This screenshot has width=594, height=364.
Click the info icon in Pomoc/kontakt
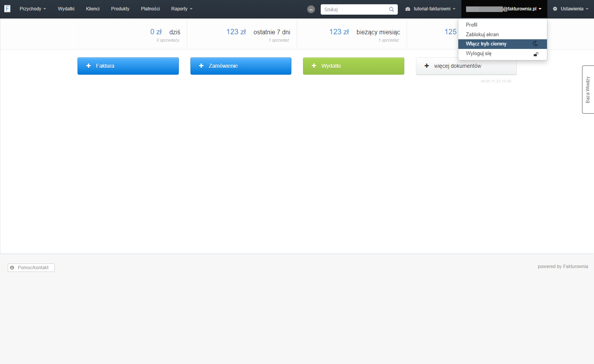pos(12,267)
